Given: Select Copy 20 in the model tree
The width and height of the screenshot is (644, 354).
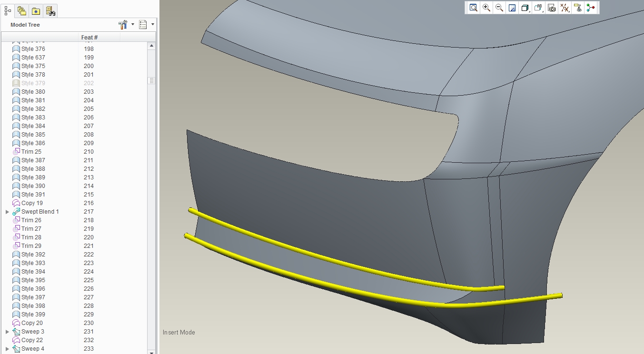Looking at the screenshot, I should (x=32, y=323).
